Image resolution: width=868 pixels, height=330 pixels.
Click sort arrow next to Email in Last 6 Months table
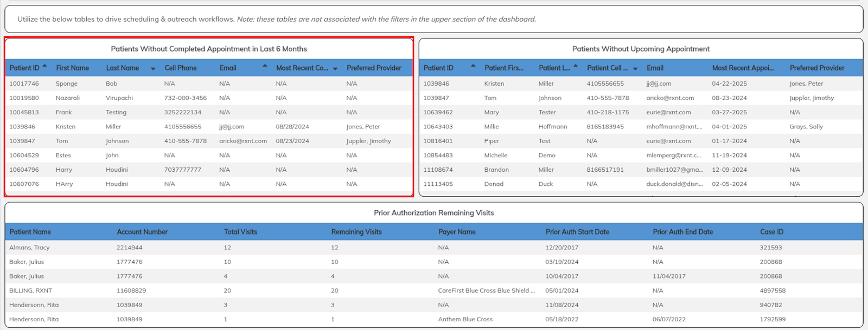(265, 66)
